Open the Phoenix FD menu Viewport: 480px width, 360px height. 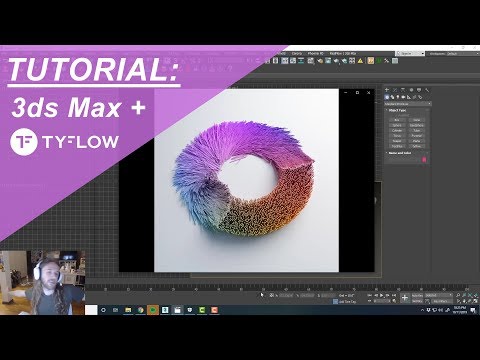315,53
